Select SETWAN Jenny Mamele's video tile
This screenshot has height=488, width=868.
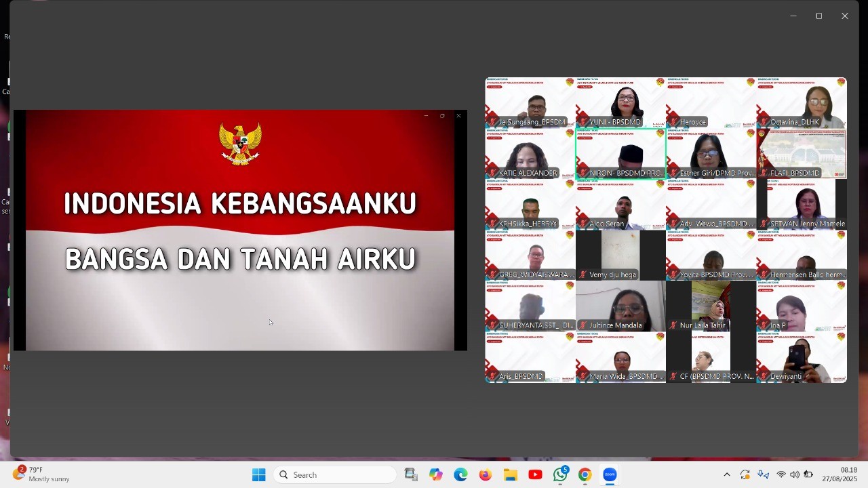[x=802, y=204]
